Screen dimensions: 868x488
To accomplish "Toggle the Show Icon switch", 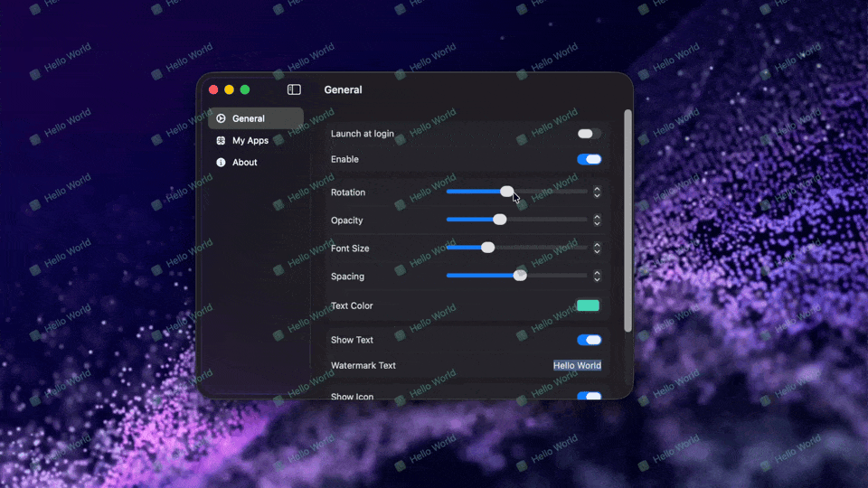I will pyautogui.click(x=589, y=396).
